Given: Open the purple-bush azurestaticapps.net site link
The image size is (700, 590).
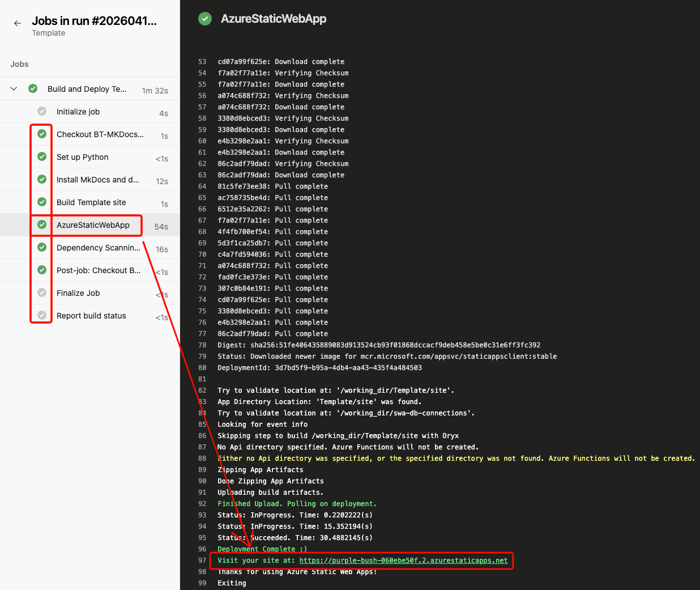Looking at the screenshot, I should [403, 561].
